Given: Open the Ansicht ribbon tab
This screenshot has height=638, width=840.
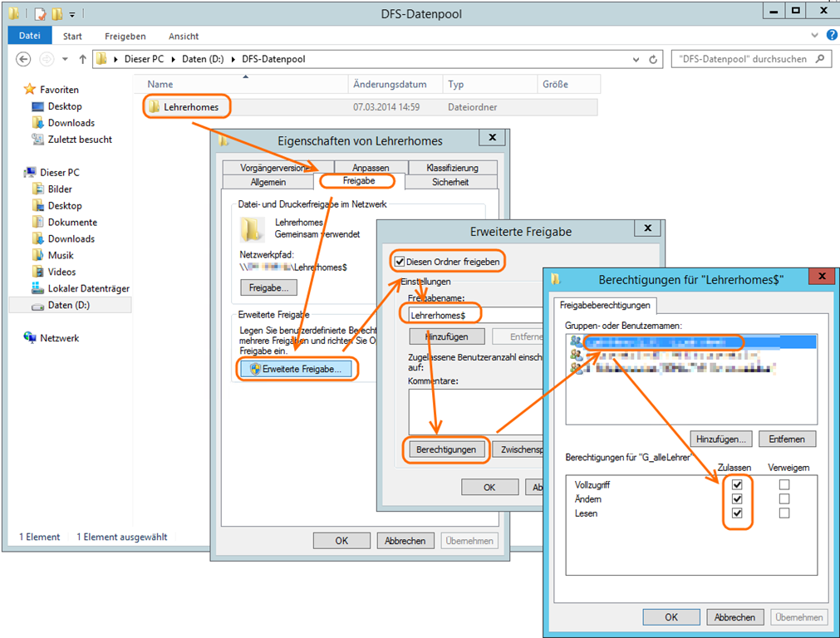Looking at the screenshot, I should point(184,37).
